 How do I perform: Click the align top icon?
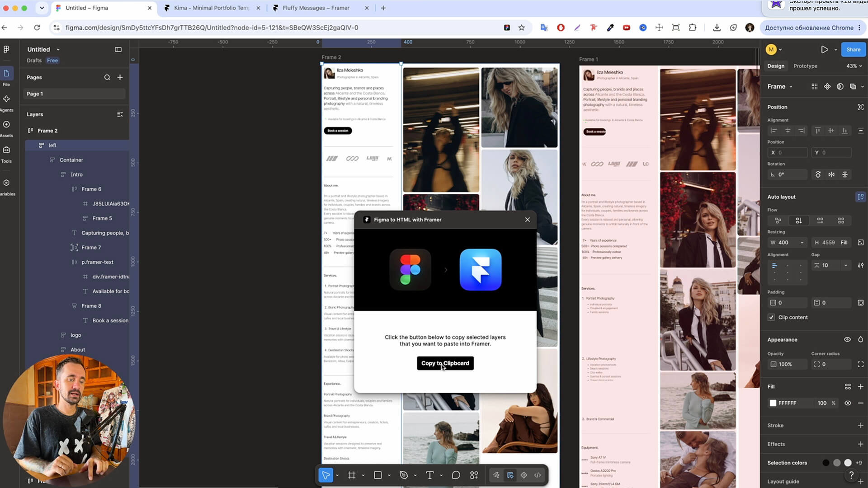point(817,131)
